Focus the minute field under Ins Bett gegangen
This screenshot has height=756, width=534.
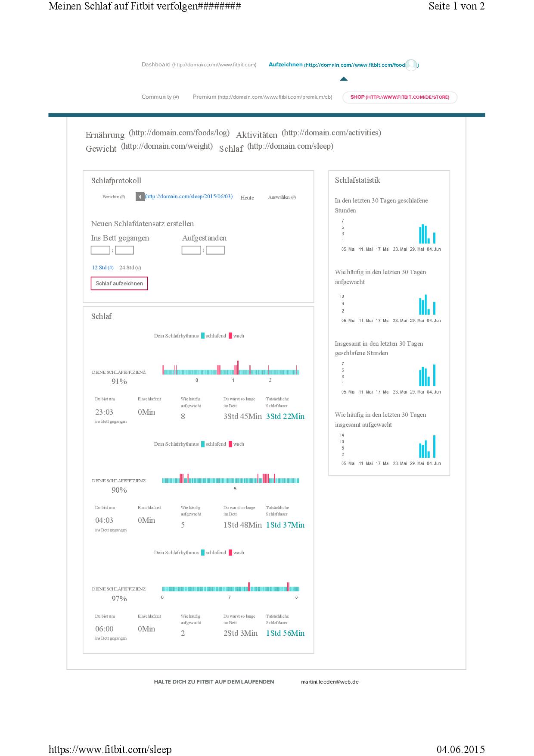click(x=124, y=250)
